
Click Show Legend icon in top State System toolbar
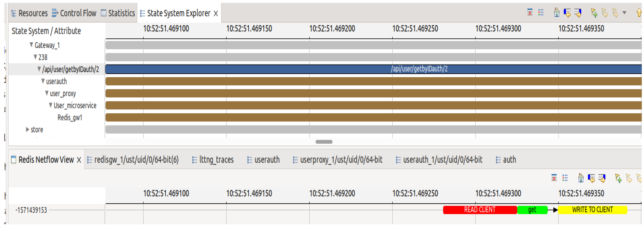[541, 12]
